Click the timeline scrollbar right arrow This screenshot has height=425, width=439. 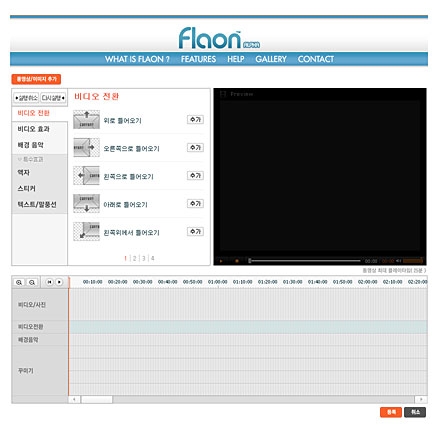click(x=421, y=399)
